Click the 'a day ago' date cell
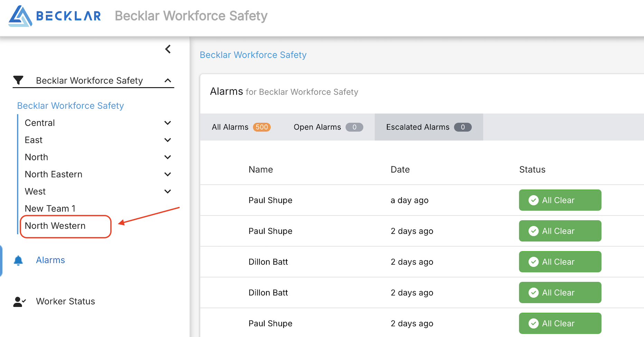 (x=409, y=200)
